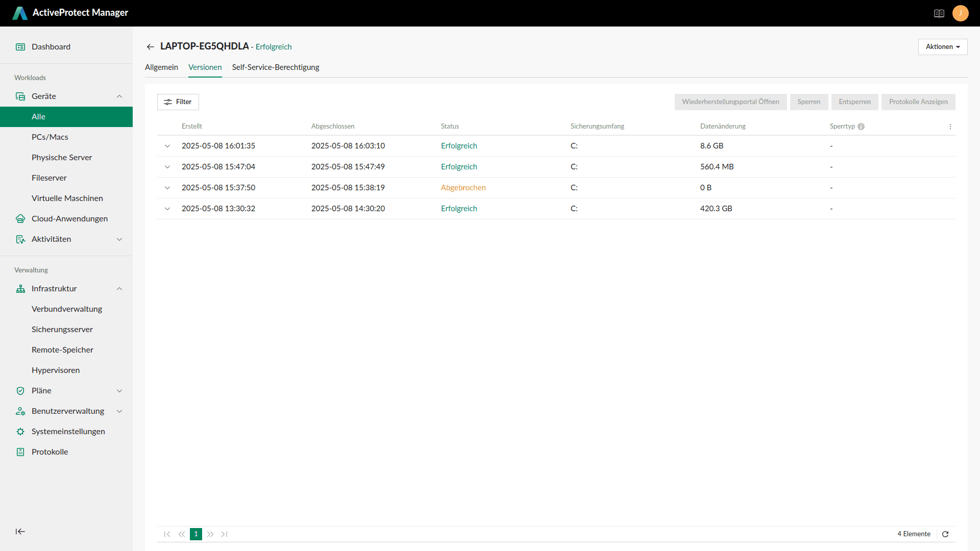This screenshot has height=551, width=980.
Task: Click the refresh icon beside 4 Elemente
Action: click(945, 534)
